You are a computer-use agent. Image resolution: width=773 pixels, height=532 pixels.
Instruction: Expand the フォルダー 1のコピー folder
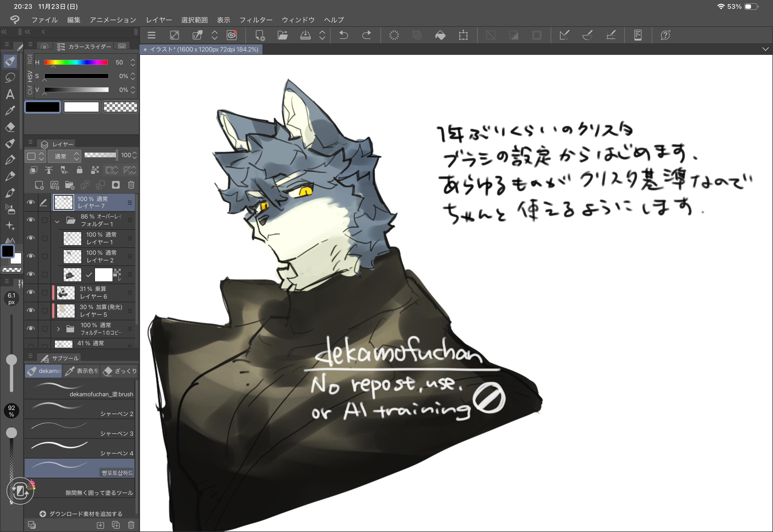point(58,329)
